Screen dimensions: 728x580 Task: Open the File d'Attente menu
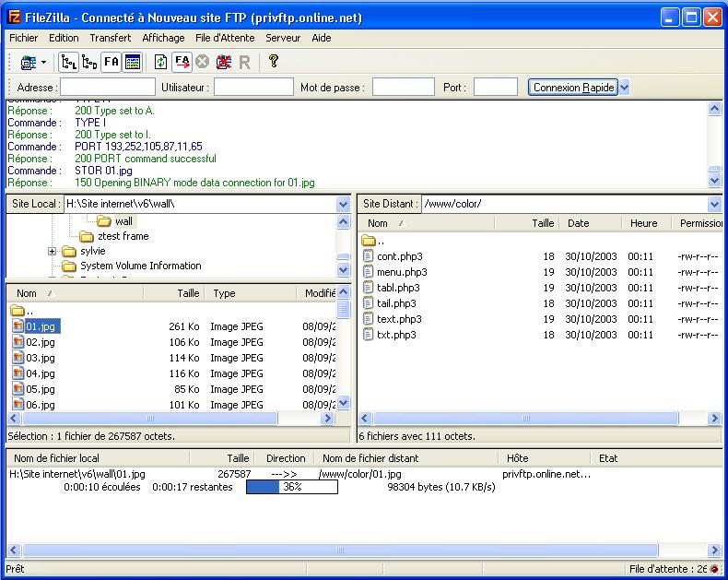coord(225,38)
